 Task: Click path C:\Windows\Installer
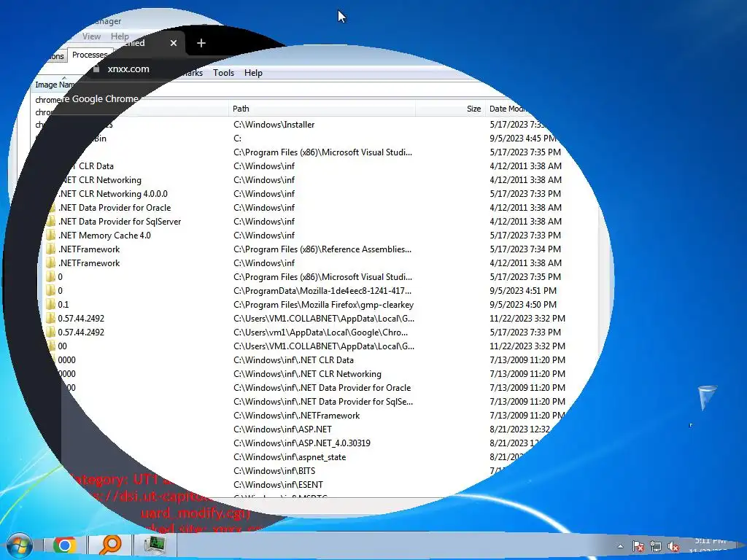pyautogui.click(x=274, y=125)
